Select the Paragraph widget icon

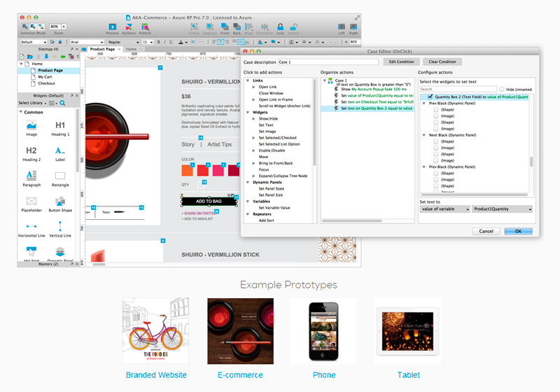point(31,176)
